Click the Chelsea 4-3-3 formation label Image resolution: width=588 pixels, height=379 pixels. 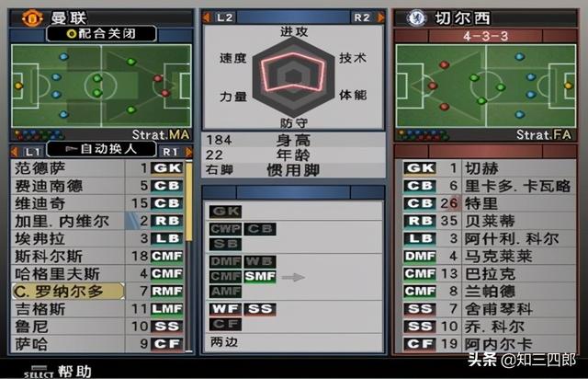pos(485,36)
